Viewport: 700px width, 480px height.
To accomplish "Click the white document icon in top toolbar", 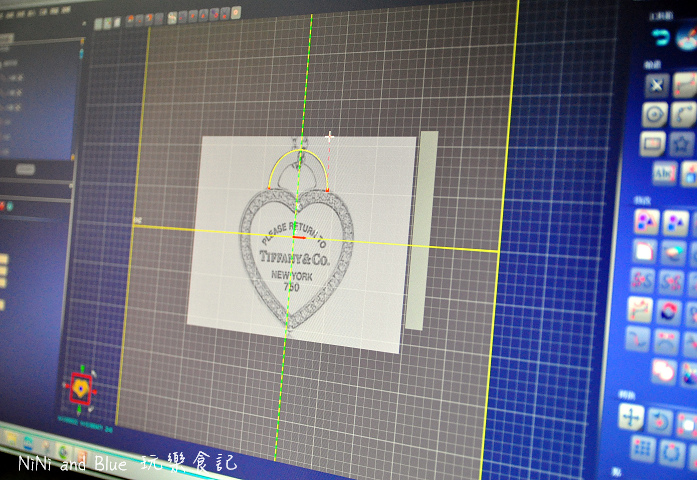I will pos(117,22).
